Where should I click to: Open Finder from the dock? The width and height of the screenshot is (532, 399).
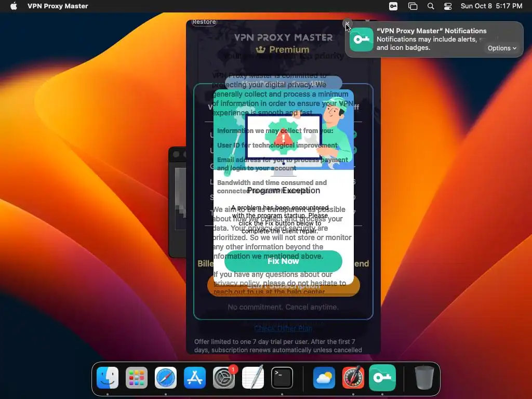click(108, 378)
